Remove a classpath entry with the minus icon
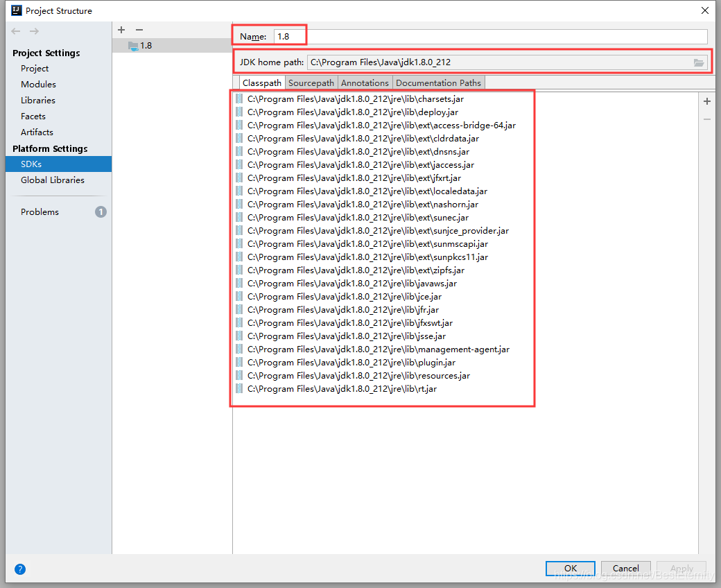Screen dimensions: 721x588 click(x=707, y=119)
